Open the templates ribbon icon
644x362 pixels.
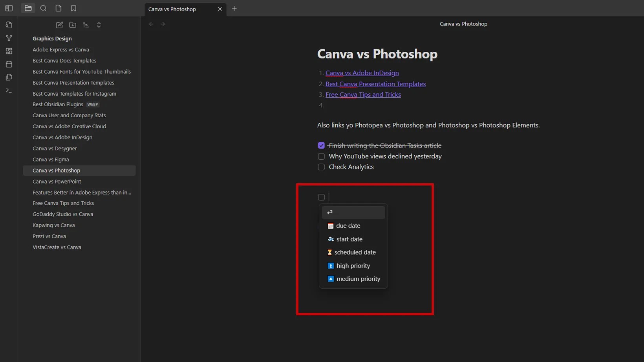tap(9, 77)
